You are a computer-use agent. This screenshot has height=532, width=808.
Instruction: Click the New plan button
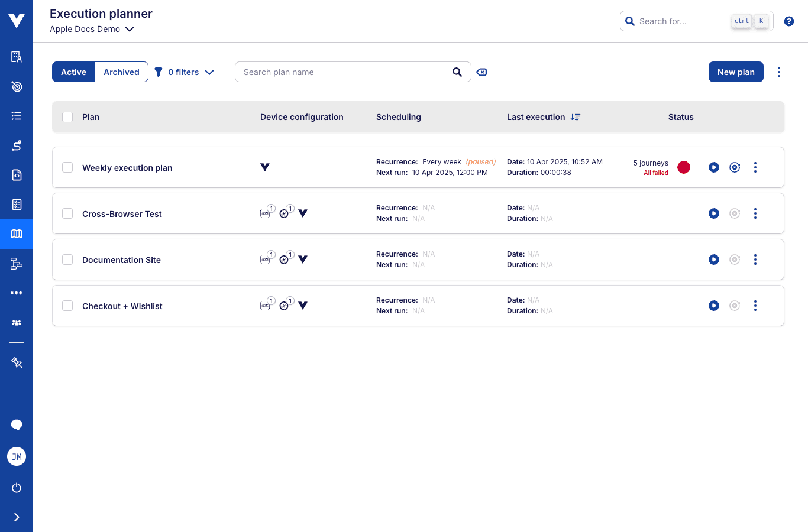point(736,72)
